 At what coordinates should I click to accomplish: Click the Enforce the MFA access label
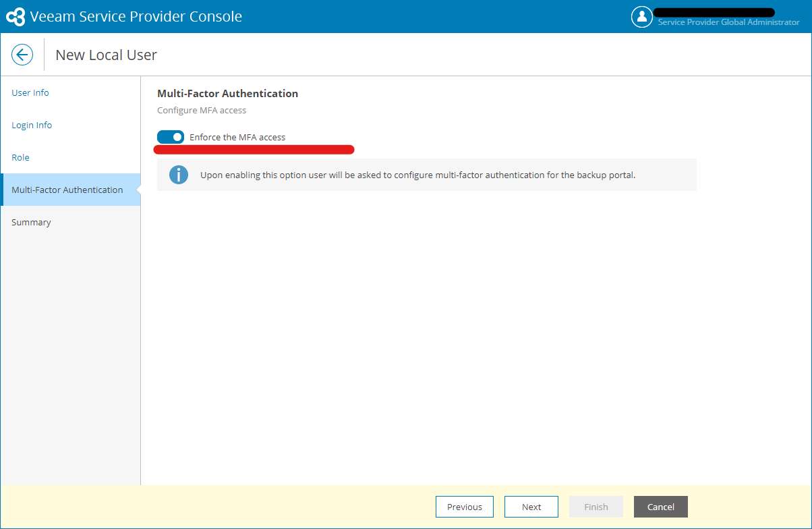click(237, 137)
